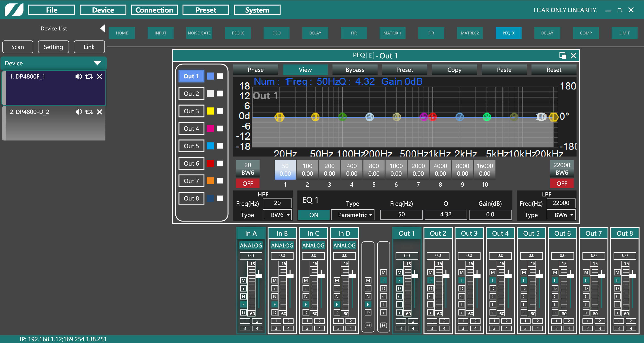Image resolution: width=644 pixels, height=343 pixels.
Task: Expand the Device dropdown header
Action: (x=97, y=63)
